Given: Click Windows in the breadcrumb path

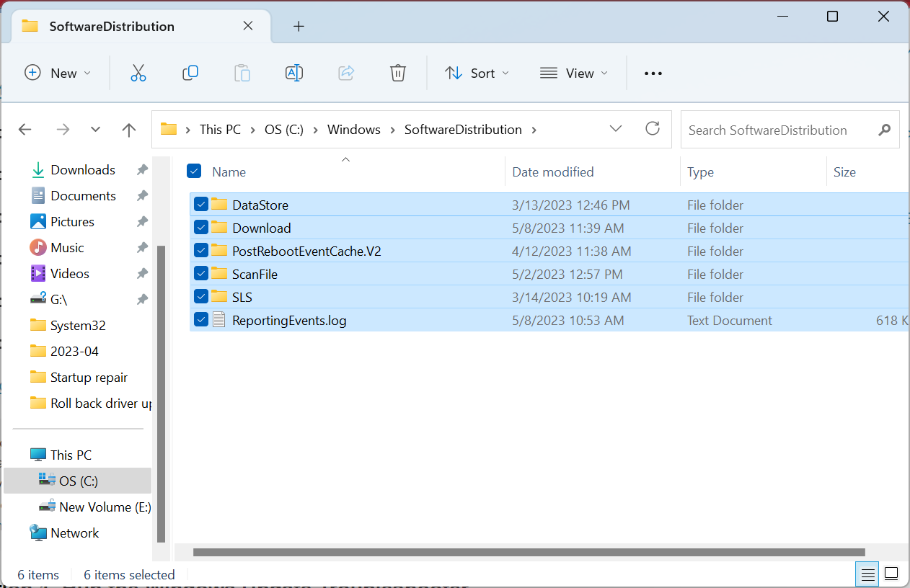Looking at the screenshot, I should pos(354,130).
